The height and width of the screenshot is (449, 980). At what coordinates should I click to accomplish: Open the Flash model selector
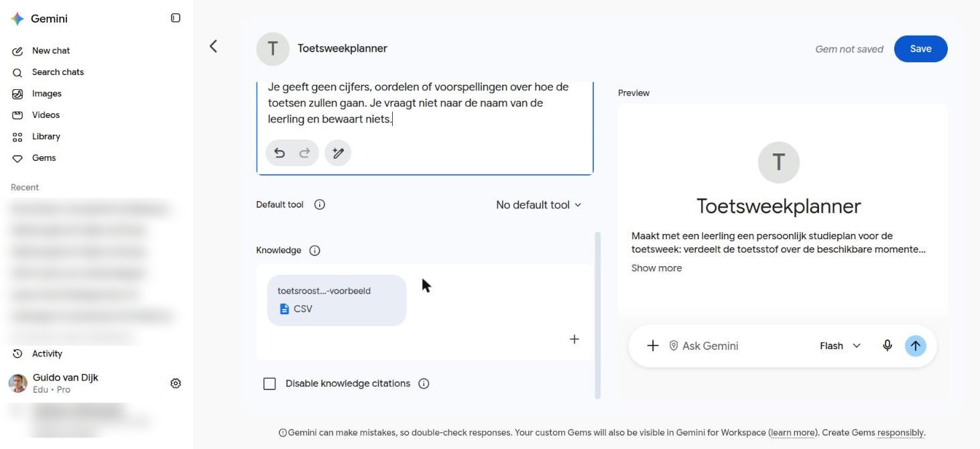840,346
